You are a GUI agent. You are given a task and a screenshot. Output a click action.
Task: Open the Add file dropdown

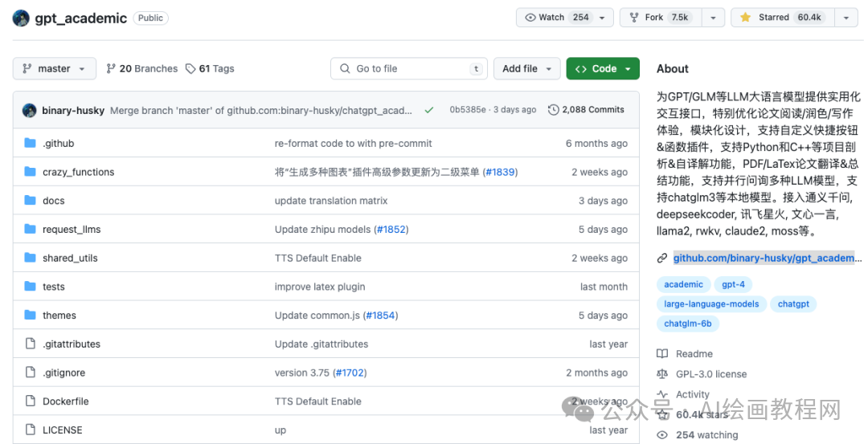[527, 68]
